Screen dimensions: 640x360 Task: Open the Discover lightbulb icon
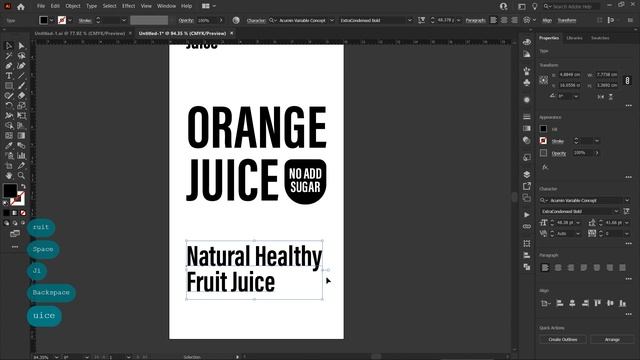click(x=535, y=7)
